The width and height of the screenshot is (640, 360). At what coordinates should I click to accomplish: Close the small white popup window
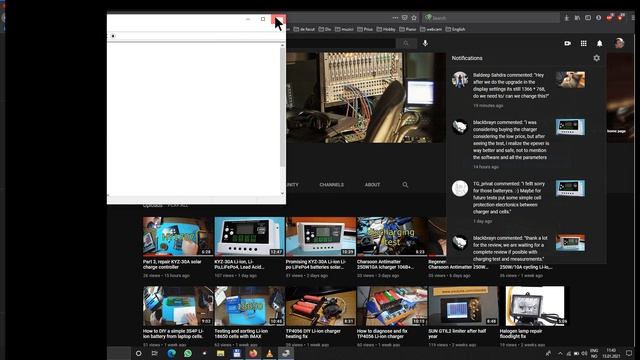point(278,19)
